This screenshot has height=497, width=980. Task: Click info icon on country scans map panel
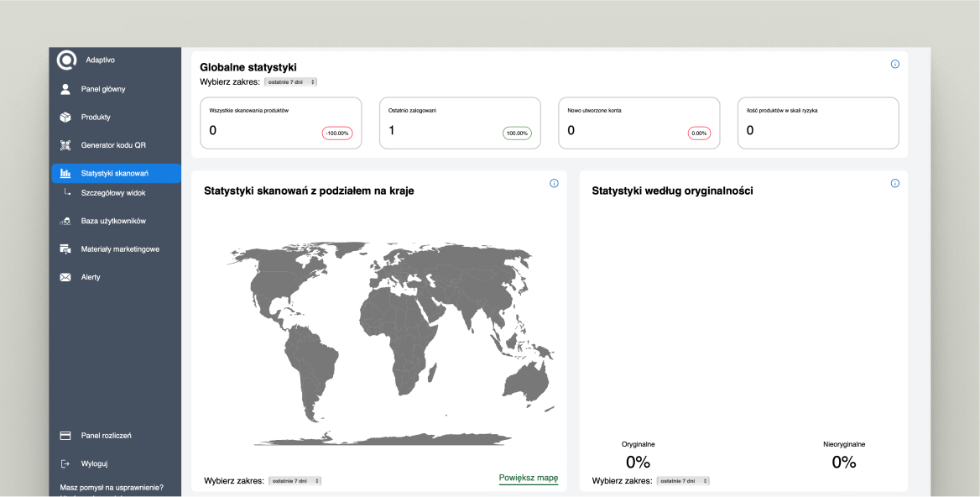pos(554,184)
